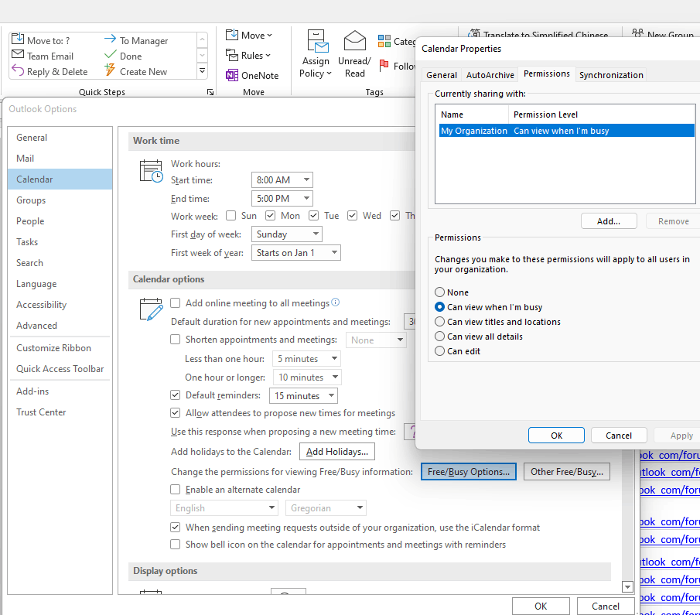Screen dimensions: 700x615
Task: Uncheck the iCalendar format checkbox
Action: coord(176,528)
